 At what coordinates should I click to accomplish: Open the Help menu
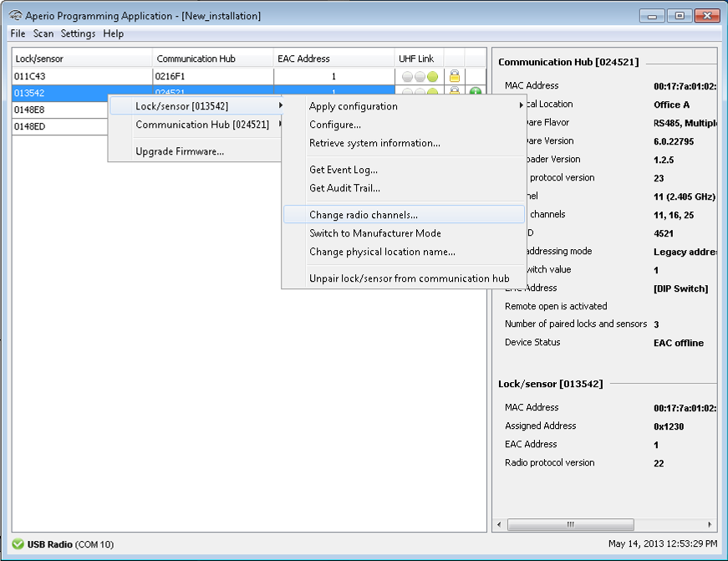tap(114, 33)
